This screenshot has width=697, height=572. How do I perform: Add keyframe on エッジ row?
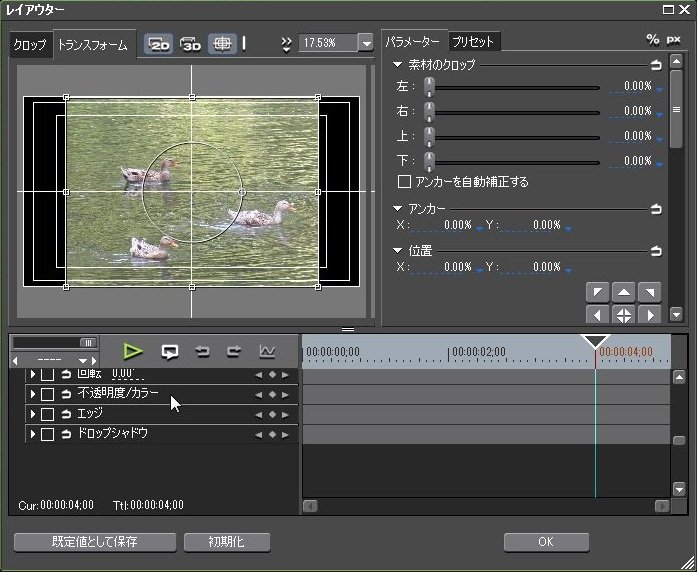pyautogui.click(x=272, y=415)
